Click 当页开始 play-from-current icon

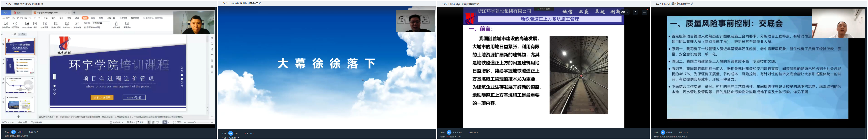15,24
